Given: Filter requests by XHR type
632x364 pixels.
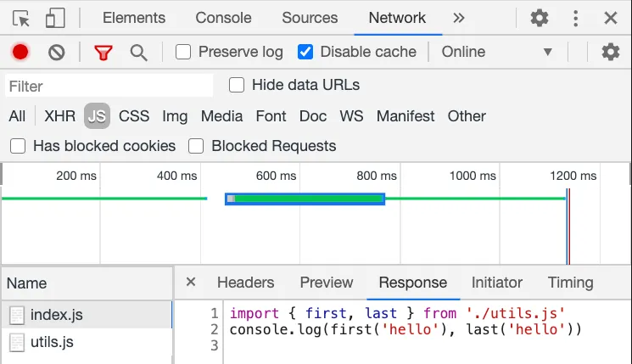Looking at the screenshot, I should pos(59,116).
